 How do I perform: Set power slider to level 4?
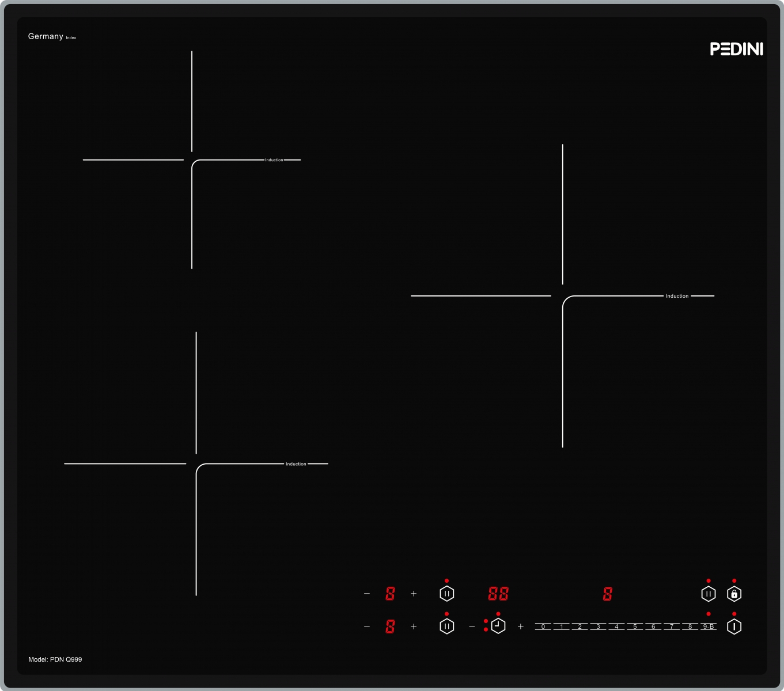tap(617, 627)
